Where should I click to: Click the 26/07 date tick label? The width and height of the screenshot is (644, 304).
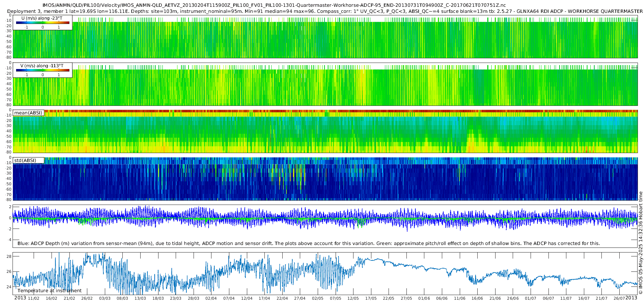[619, 298]
